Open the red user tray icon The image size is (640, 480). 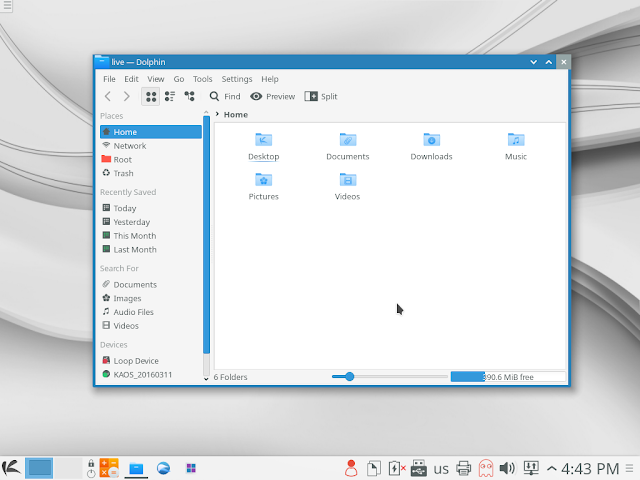tap(351, 468)
